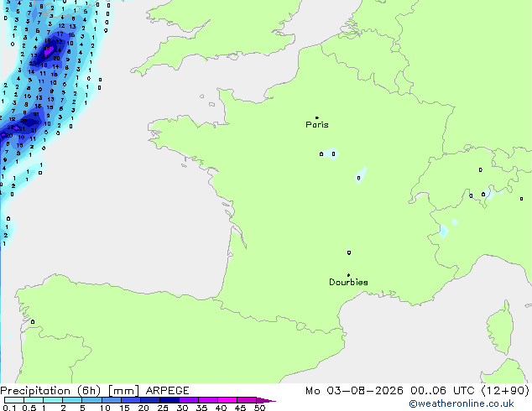
Task: Click the legend value label '0.1'
Action: [x=9, y=408]
